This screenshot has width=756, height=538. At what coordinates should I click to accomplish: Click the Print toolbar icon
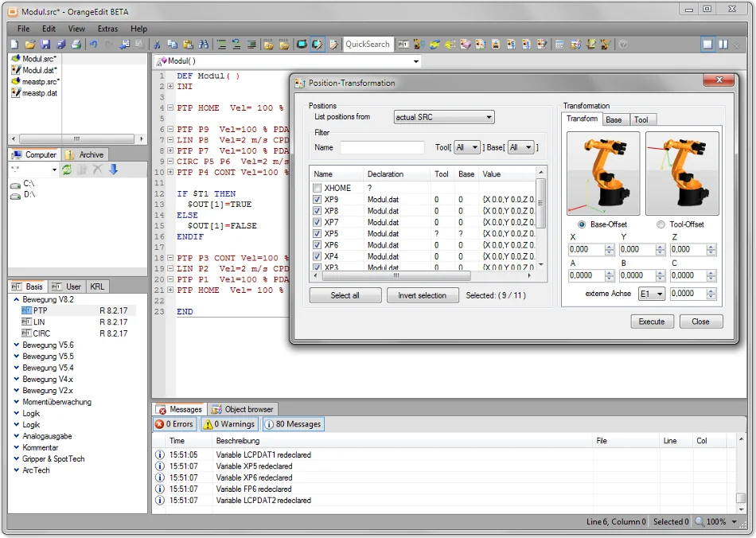point(76,45)
